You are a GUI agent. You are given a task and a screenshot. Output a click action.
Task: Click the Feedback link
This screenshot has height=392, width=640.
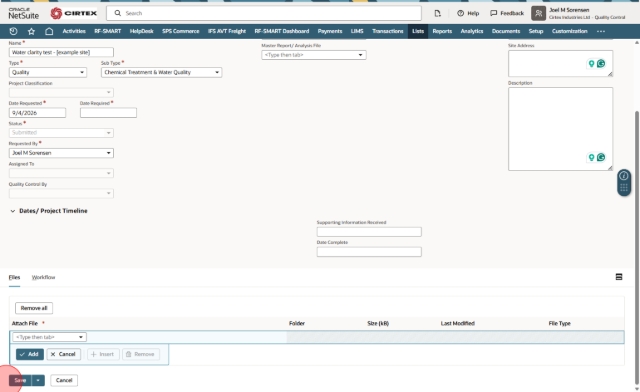(507, 13)
